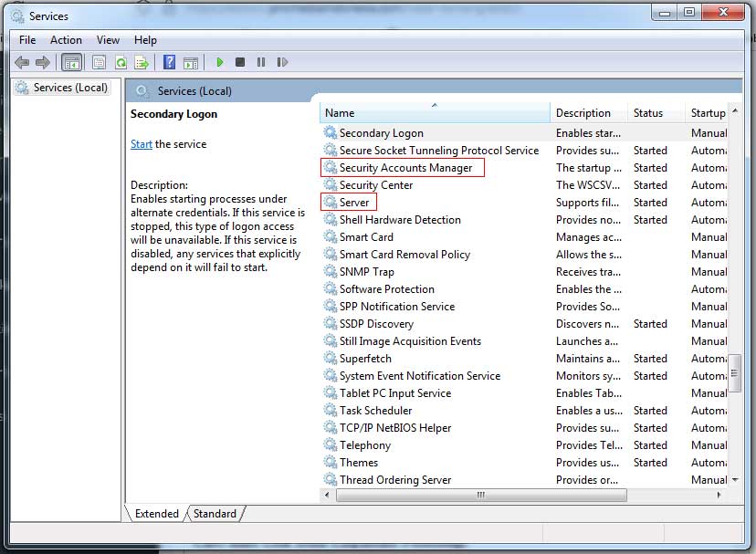This screenshot has width=756, height=554.
Task: Open the Action menu
Action: [x=66, y=40]
